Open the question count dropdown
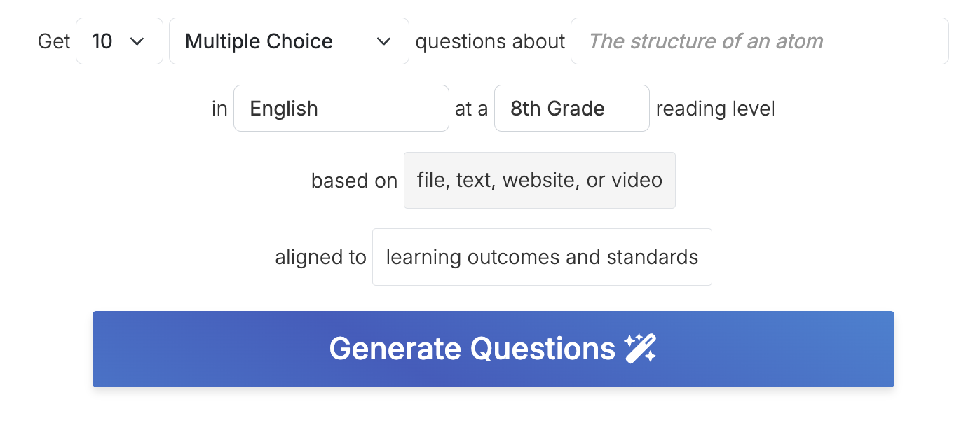The width and height of the screenshot is (980, 423). (119, 41)
